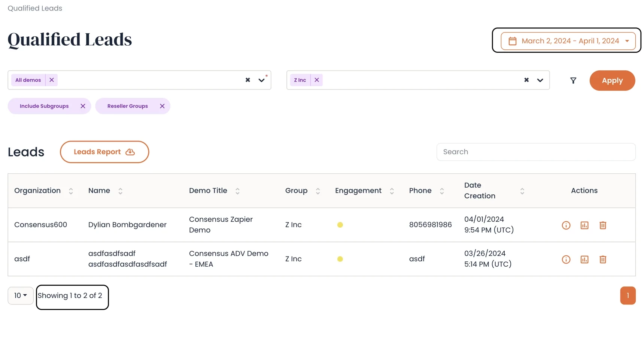This screenshot has width=644, height=337.
Task: Open info for asdf lead
Action: pyautogui.click(x=566, y=259)
